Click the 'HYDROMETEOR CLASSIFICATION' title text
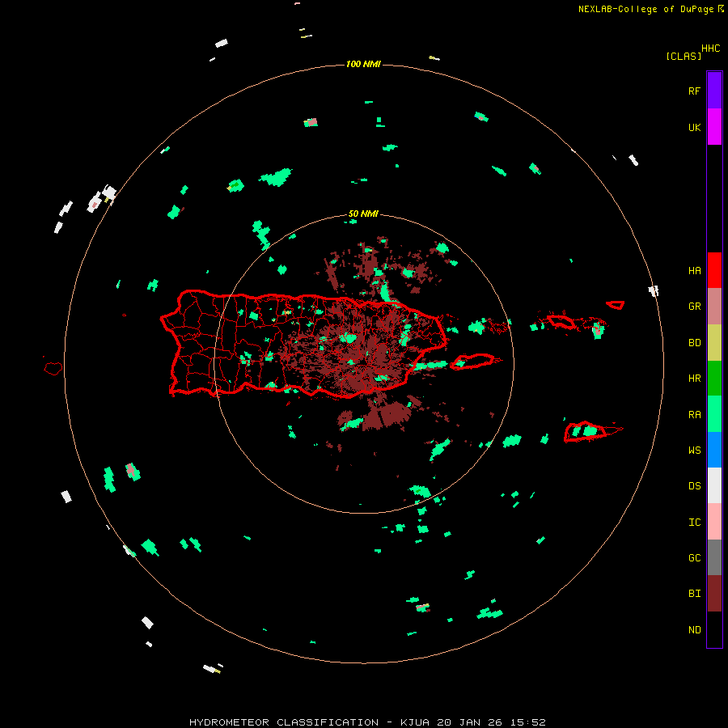Screen dimensions: 728x728 284,722
